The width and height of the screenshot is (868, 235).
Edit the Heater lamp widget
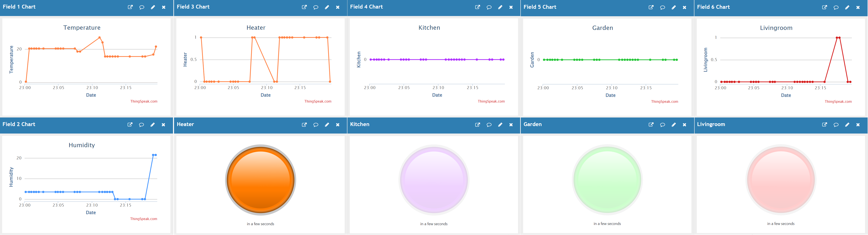coord(327,125)
